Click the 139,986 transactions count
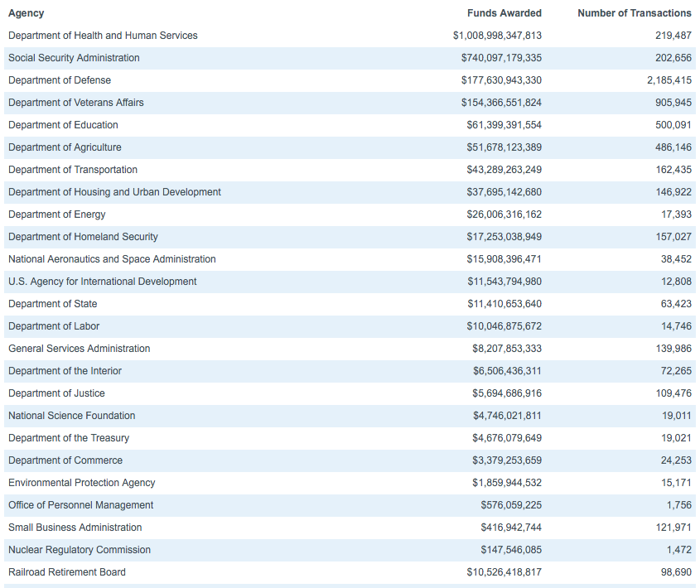The width and height of the screenshot is (700, 588). click(673, 349)
